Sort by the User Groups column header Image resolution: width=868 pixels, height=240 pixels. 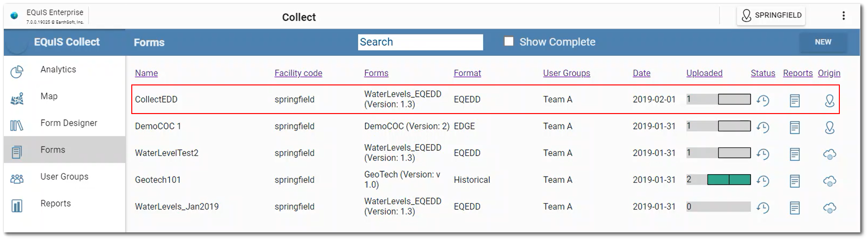[567, 73]
